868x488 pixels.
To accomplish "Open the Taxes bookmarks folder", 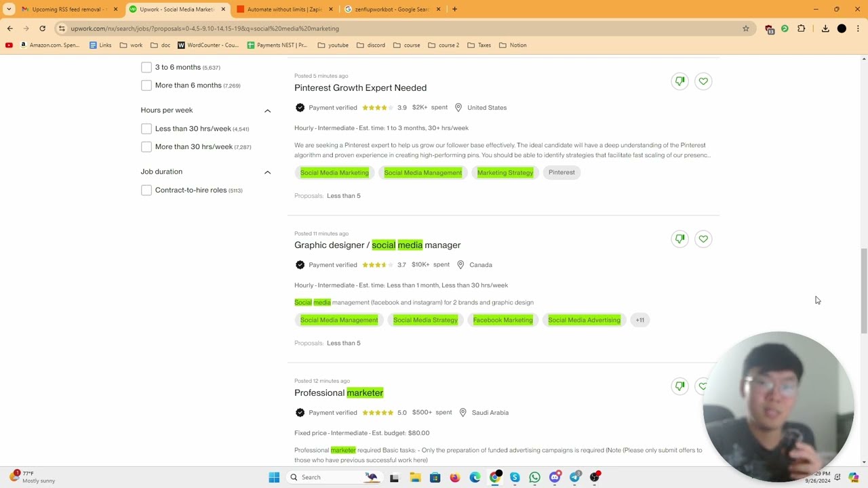I will click(x=479, y=45).
